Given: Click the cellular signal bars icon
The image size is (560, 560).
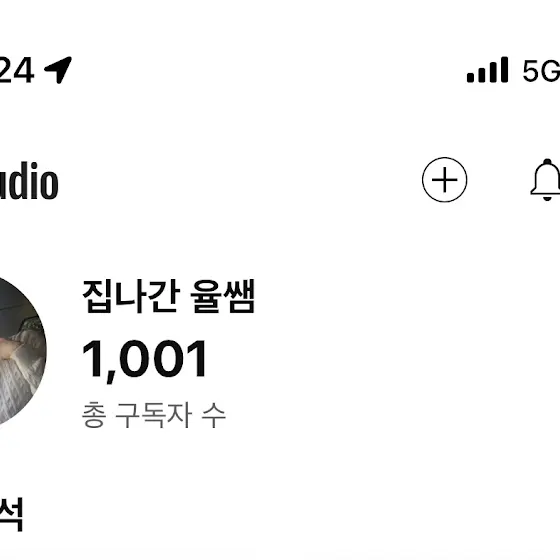Looking at the screenshot, I should pyautogui.click(x=487, y=70).
